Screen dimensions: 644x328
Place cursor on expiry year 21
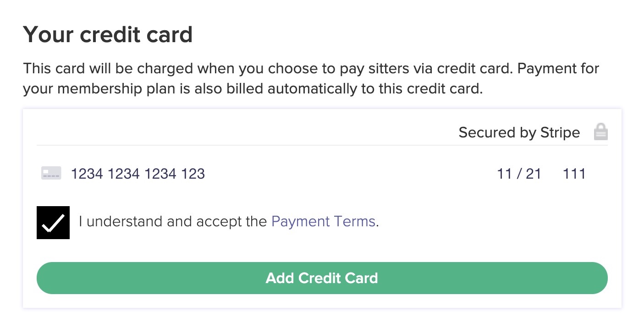(534, 174)
